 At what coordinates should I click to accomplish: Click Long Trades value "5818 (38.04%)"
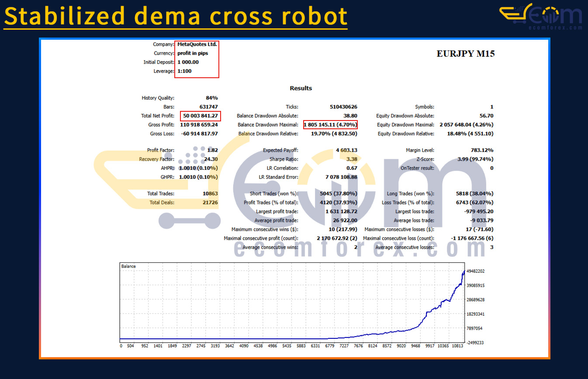point(475,193)
